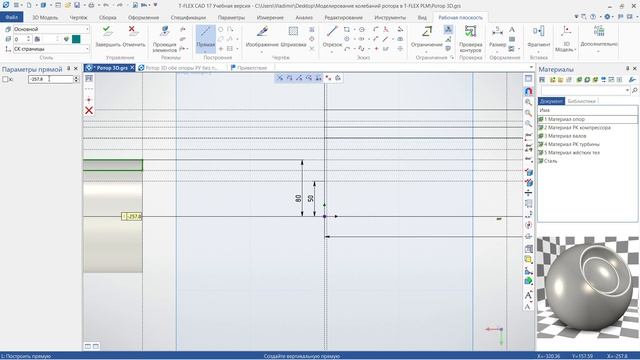The width and height of the screenshot is (640, 360).
Task: Open the Ограничение constraint tool
Action: (x=427, y=37)
